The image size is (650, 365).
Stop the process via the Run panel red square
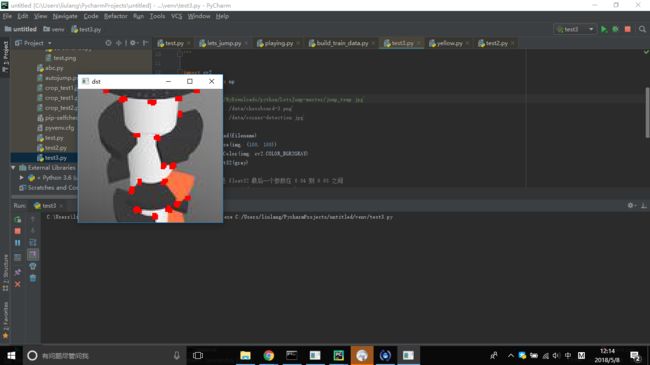tap(18, 231)
